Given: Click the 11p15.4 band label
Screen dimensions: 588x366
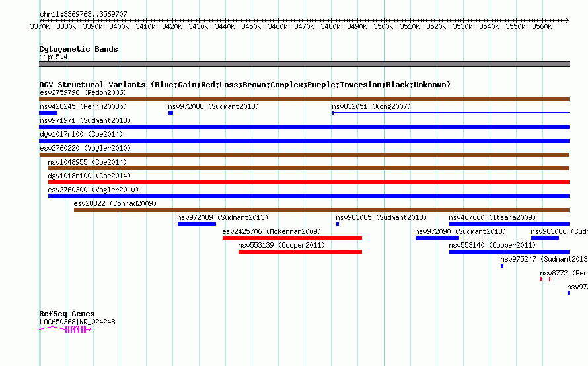Looking at the screenshot, I should [54, 57].
